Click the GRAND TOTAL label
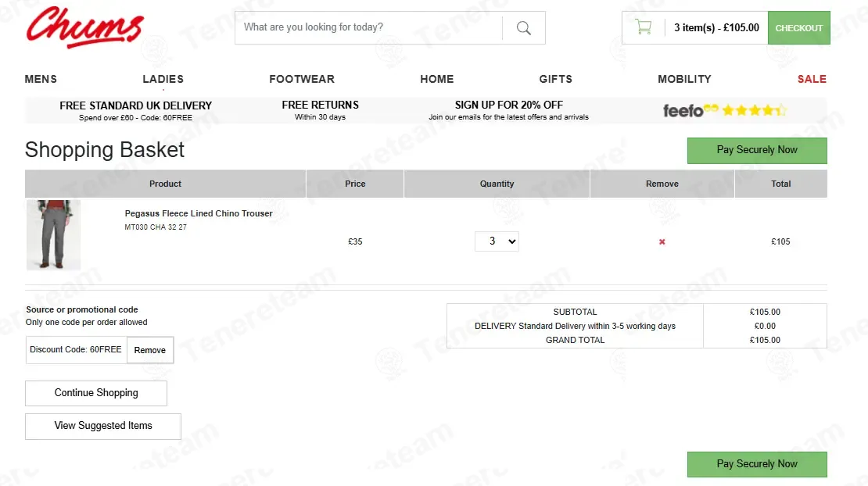868x486 pixels. point(576,340)
